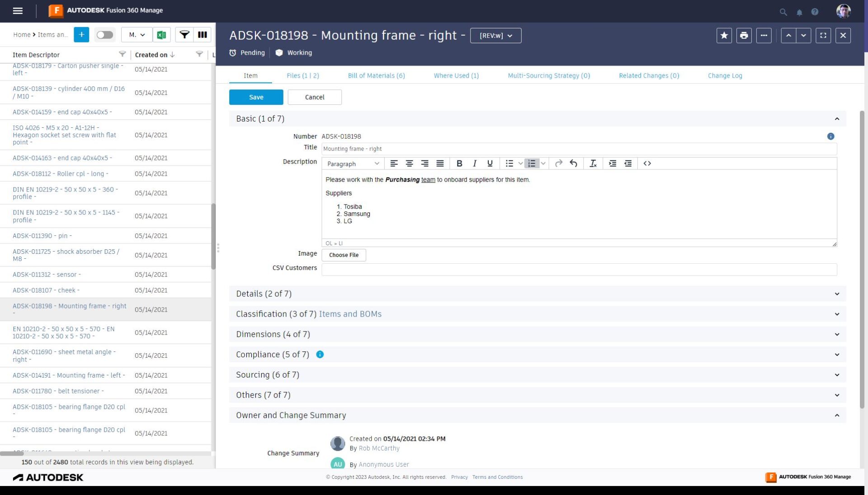The height and width of the screenshot is (495, 868).
Task: Click the Save button
Action: (256, 97)
